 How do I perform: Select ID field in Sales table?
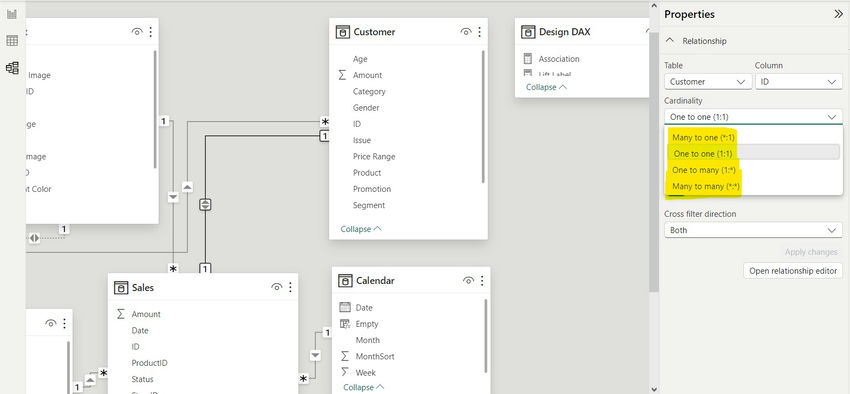pos(136,346)
